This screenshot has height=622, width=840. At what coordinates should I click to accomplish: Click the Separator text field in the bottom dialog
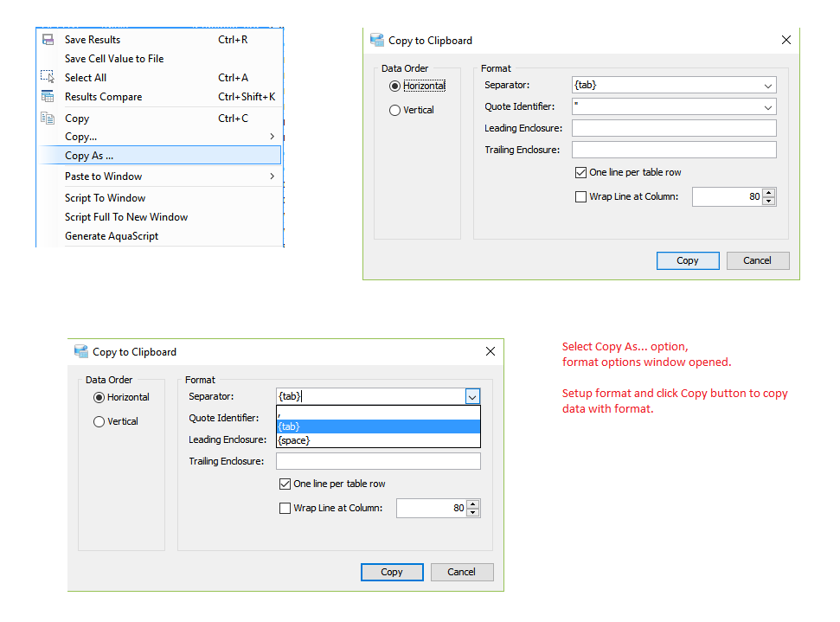pos(371,397)
